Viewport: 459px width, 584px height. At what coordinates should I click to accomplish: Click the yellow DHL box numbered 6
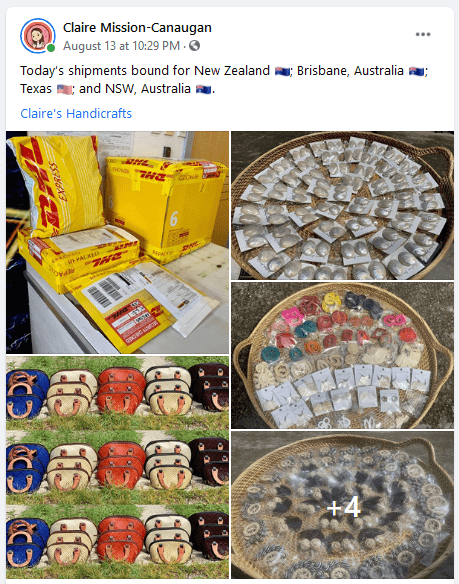pyautogui.click(x=166, y=207)
